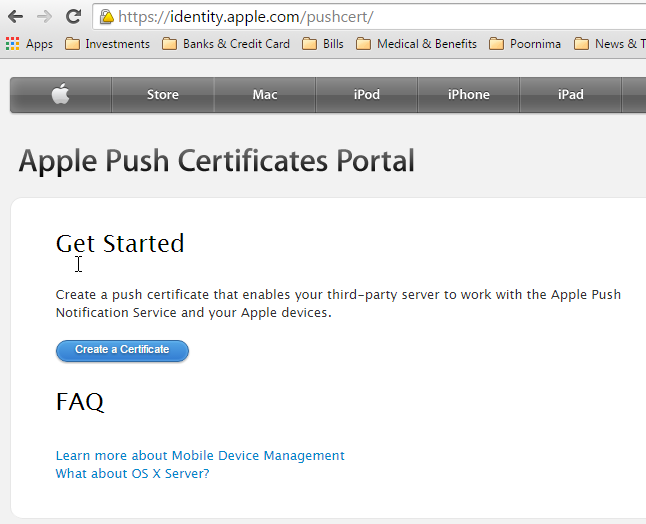Click the Apple logo in the navigation bar
The image size is (646, 524).
pyautogui.click(x=61, y=94)
